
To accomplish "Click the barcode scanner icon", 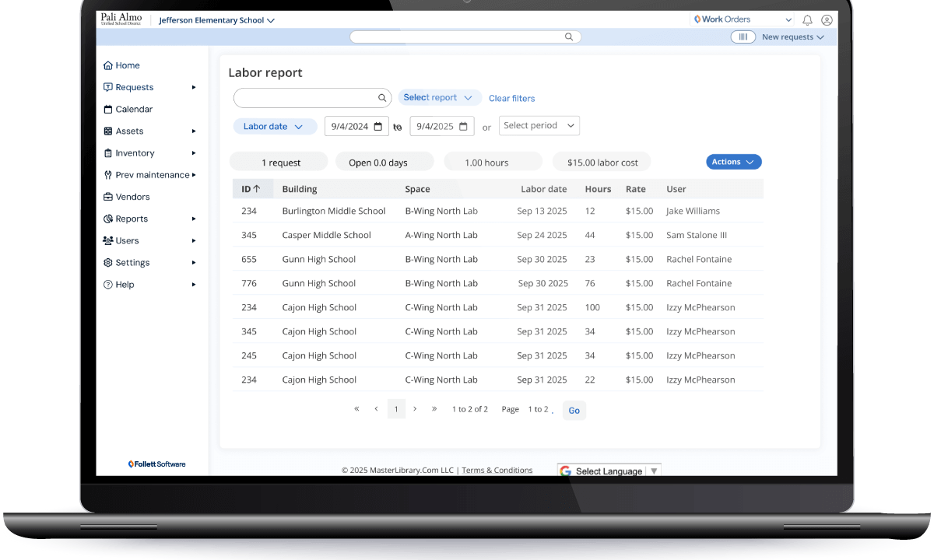I will coord(743,37).
